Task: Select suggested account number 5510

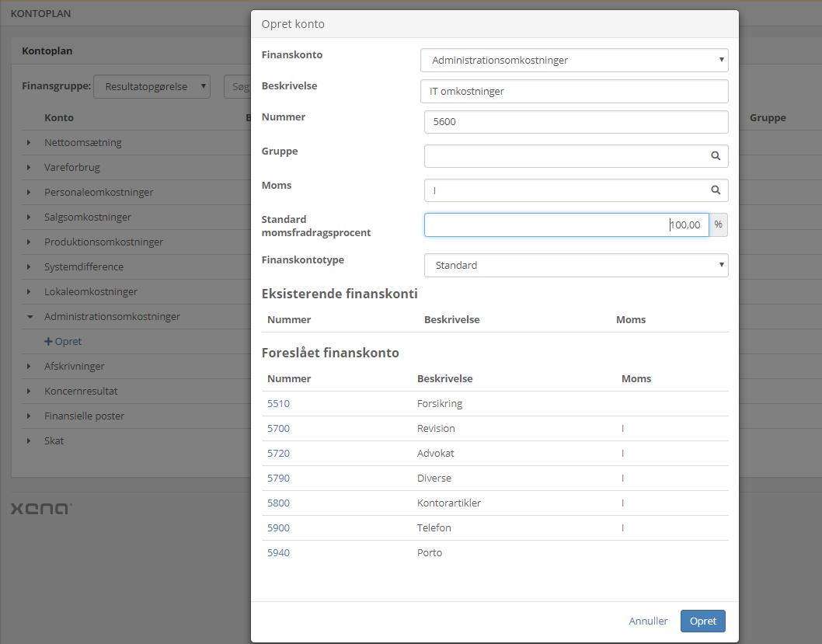Action: tap(278, 404)
